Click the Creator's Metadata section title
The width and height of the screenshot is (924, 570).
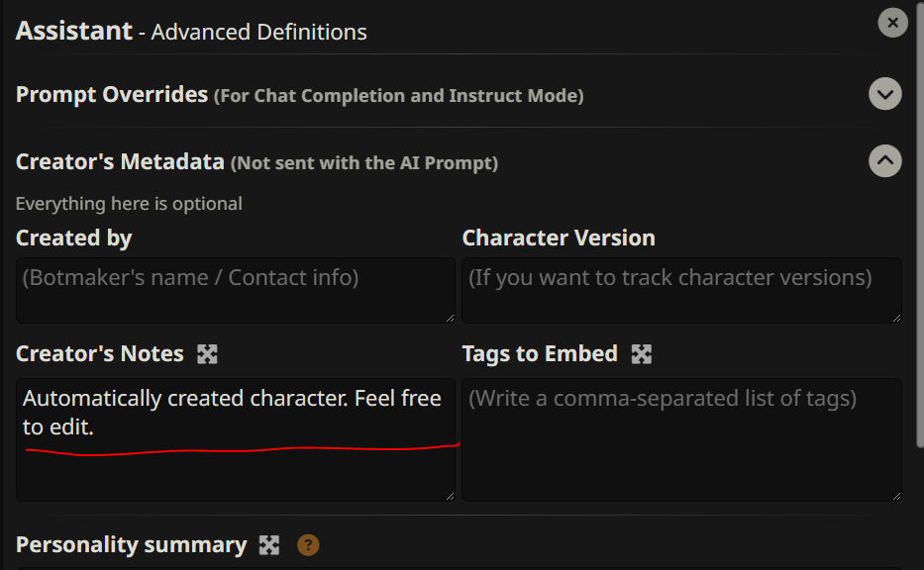pyautogui.click(x=120, y=161)
